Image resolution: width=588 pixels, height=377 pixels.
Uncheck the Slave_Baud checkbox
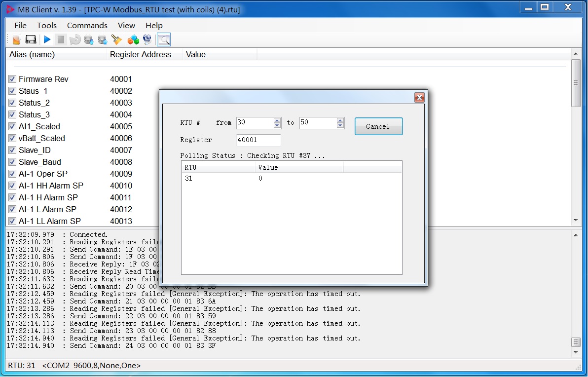[12, 162]
